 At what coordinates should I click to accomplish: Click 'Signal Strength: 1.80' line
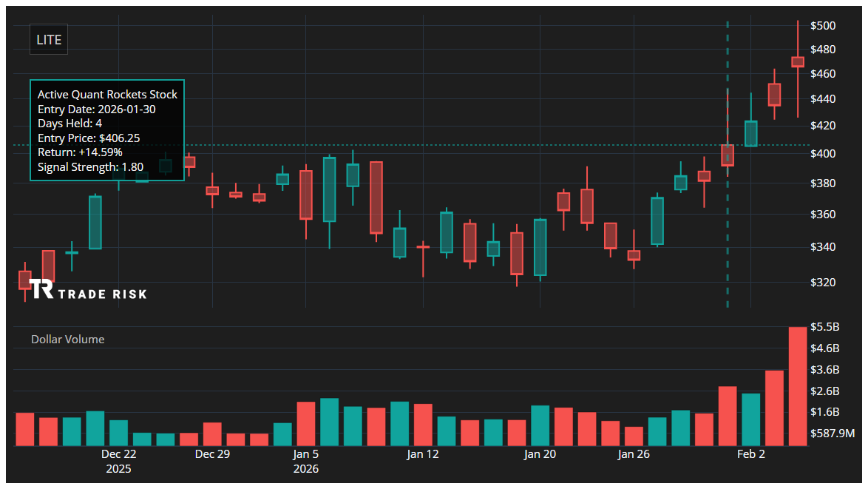[91, 166]
